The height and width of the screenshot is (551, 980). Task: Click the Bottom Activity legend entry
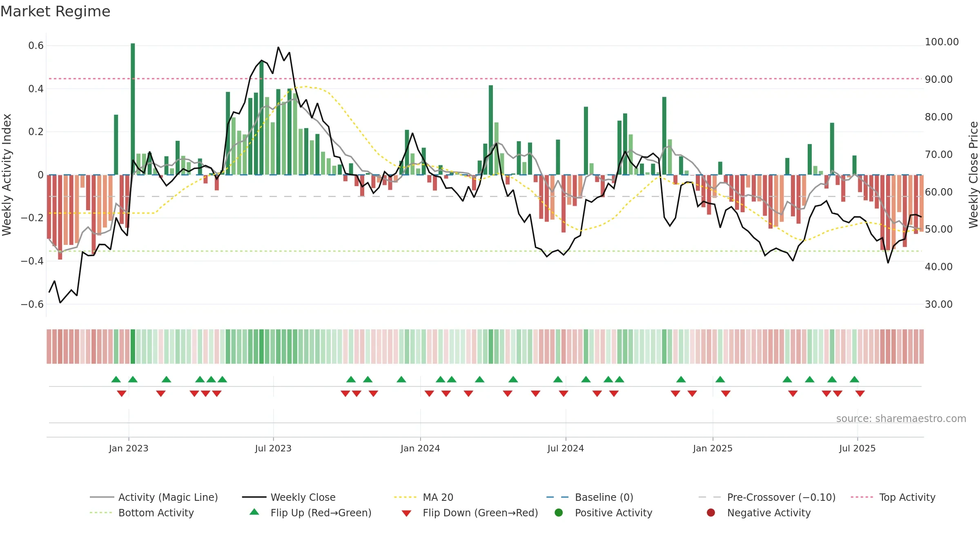point(142,513)
